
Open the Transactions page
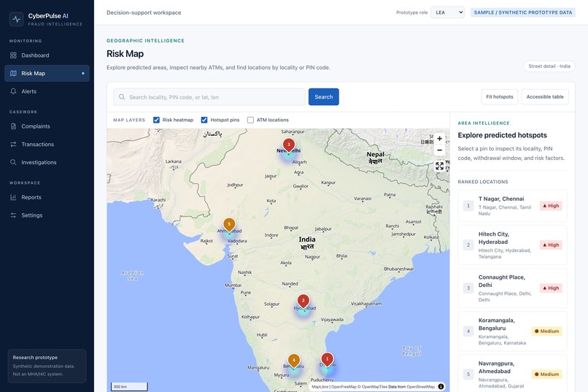[x=47, y=145]
